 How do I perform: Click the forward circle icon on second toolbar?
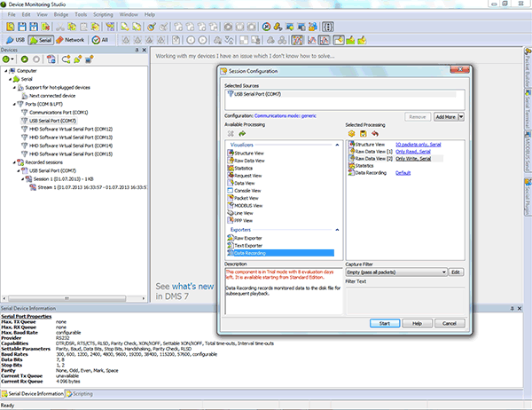202,40
